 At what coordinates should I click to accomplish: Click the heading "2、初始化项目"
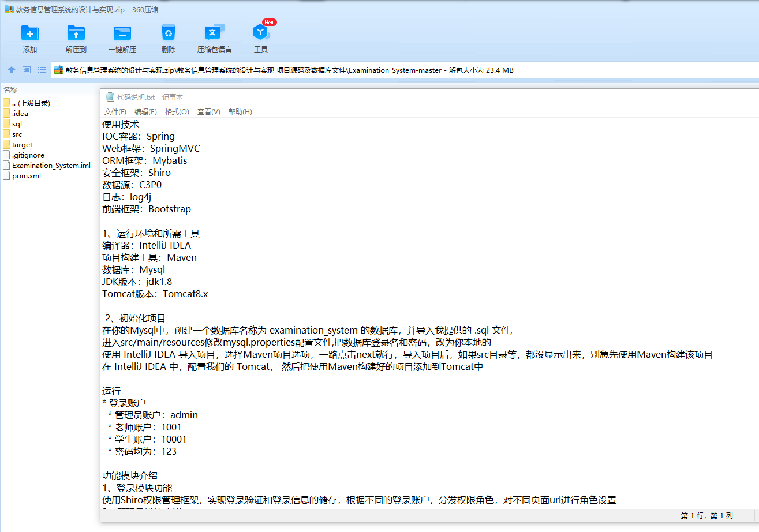tap(135, 318)
